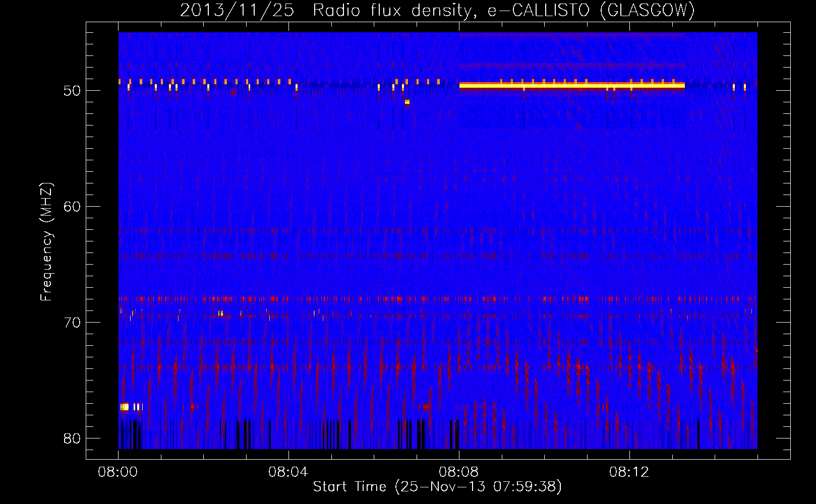This screenshot has height=504, width=816.
Task: Click the '70' frequency tick label
Action: pyautogui.click(x=72, y=323)
